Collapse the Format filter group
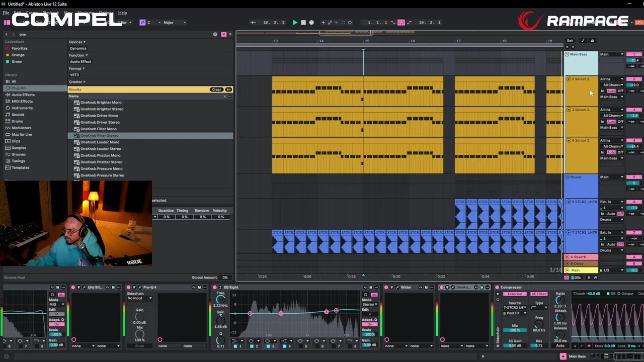The width and height of the screenshot is (644, 362). (76, 68)
